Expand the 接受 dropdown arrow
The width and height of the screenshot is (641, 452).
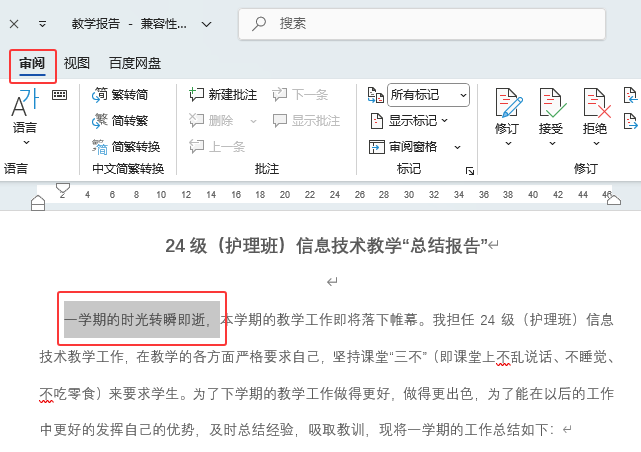click(x=552, y=143)
